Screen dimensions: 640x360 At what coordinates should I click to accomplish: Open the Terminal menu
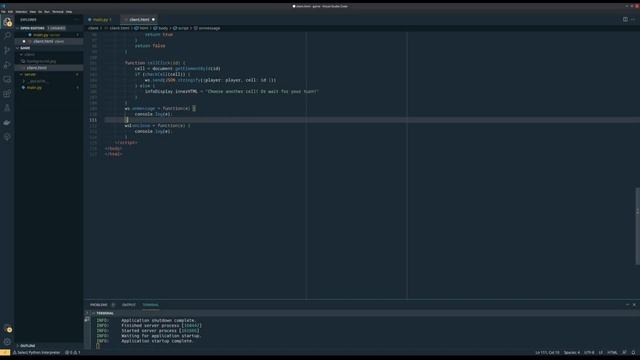click(x=58, y=12)
